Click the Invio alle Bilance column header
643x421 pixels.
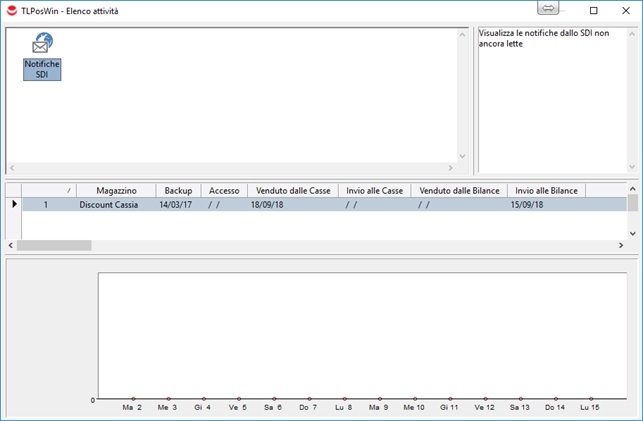(x=546, y=190)
